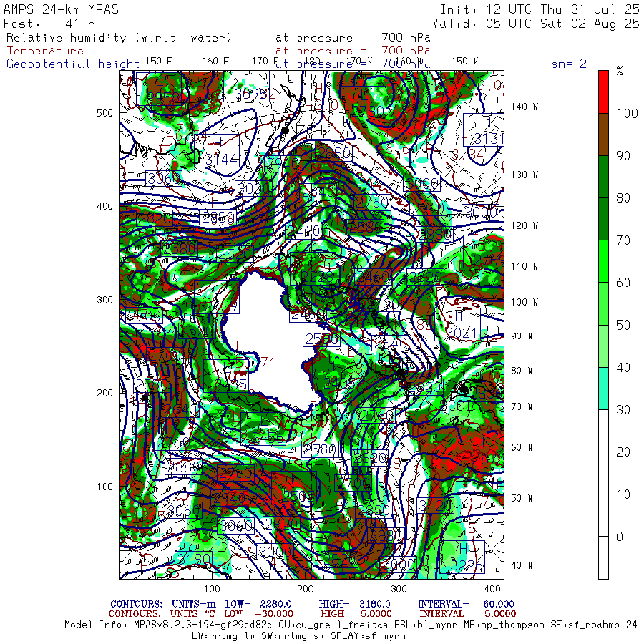Viewport: 644px width, 644px height.
Task: Click the dark green 80–90 color bar segment
Action: [603, 177]
